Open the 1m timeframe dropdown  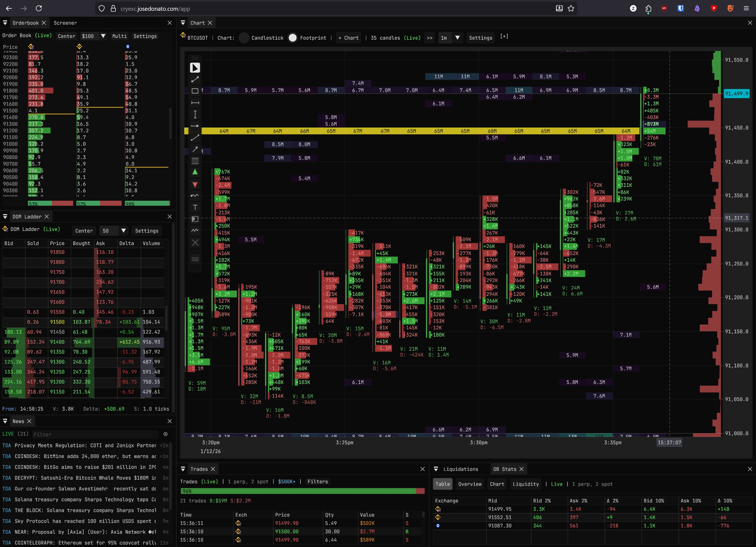458,38
